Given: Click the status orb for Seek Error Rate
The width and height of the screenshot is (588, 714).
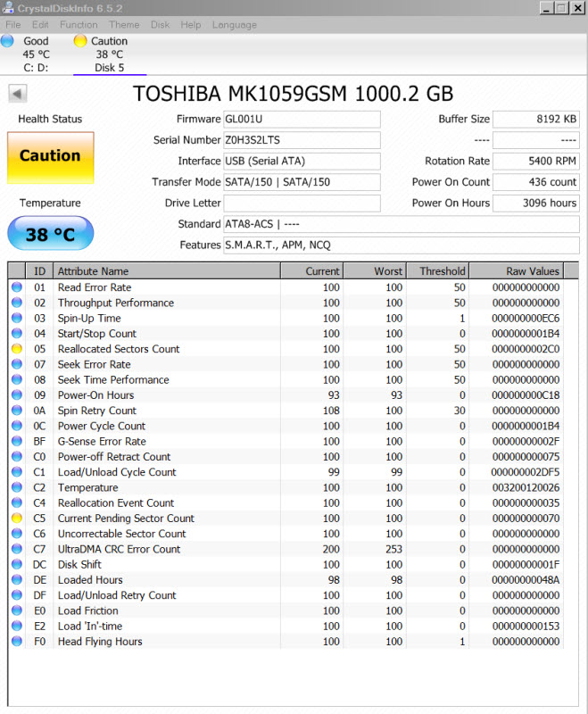Looking at the screenshot, I should coord(17,364).
